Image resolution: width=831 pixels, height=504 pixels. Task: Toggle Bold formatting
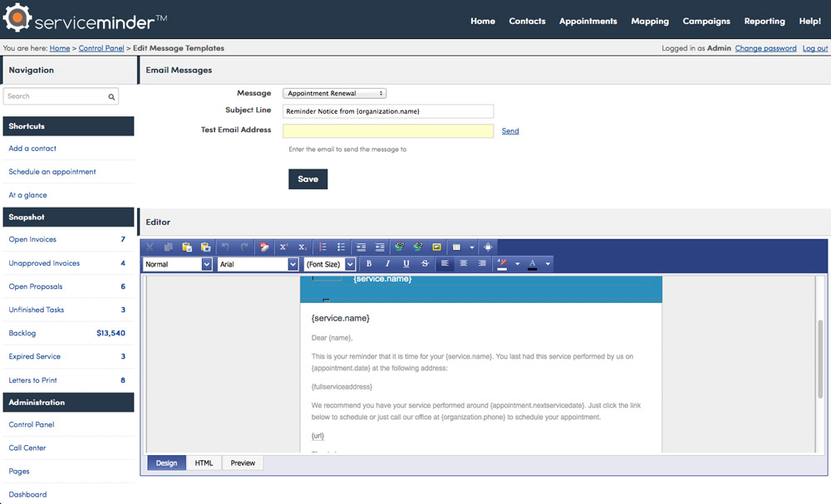(x=369, y=264)
